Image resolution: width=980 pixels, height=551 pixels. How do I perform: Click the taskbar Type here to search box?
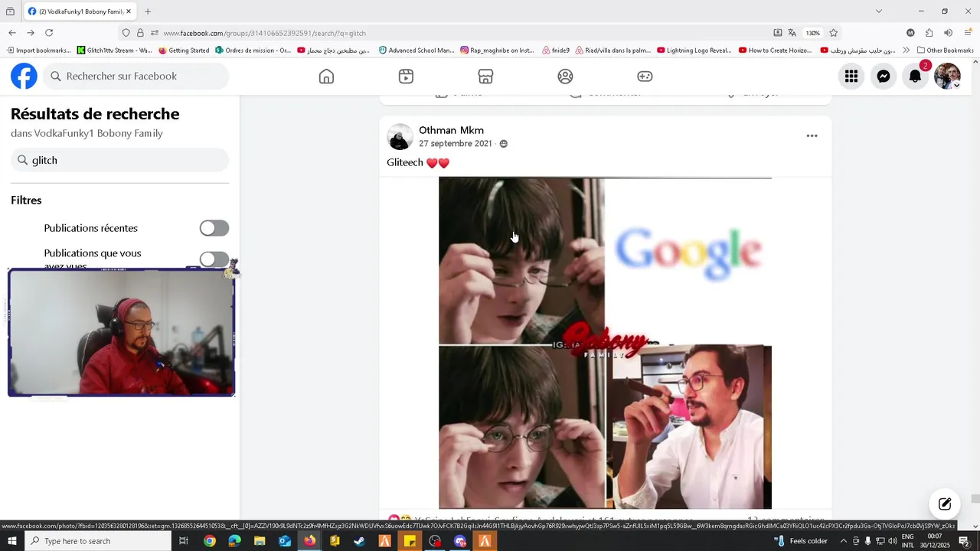[97, 541]
